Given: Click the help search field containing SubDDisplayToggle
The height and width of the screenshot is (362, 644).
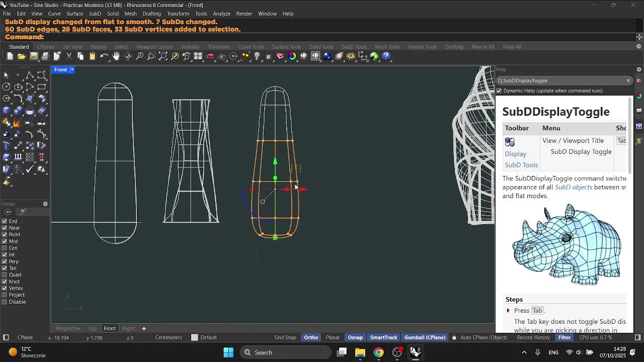Looking at the screenshot, I should click(563, 80).
